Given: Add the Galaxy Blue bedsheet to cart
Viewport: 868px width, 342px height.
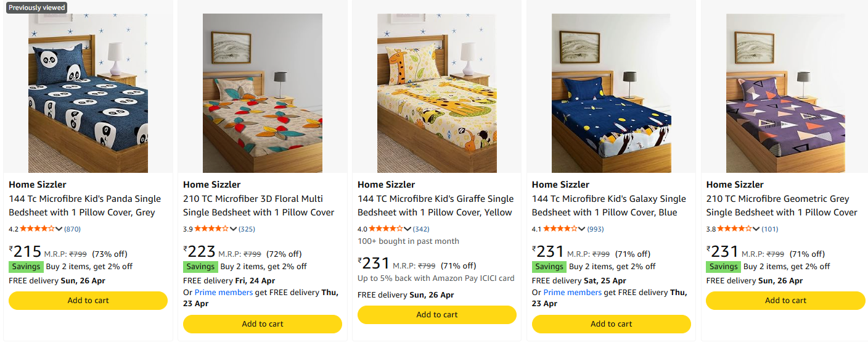Looking at the screenshot, I should click(x=611, y=324).
